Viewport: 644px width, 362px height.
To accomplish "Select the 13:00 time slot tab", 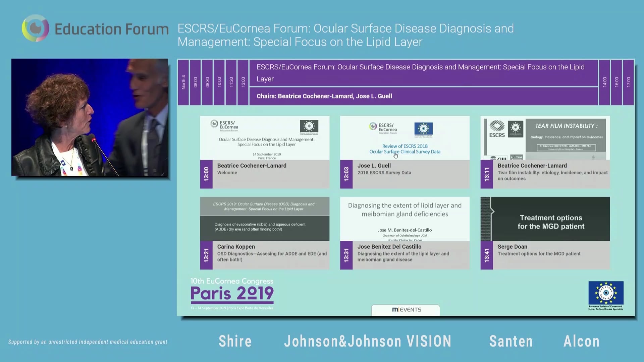I will [x=243, y=82].
